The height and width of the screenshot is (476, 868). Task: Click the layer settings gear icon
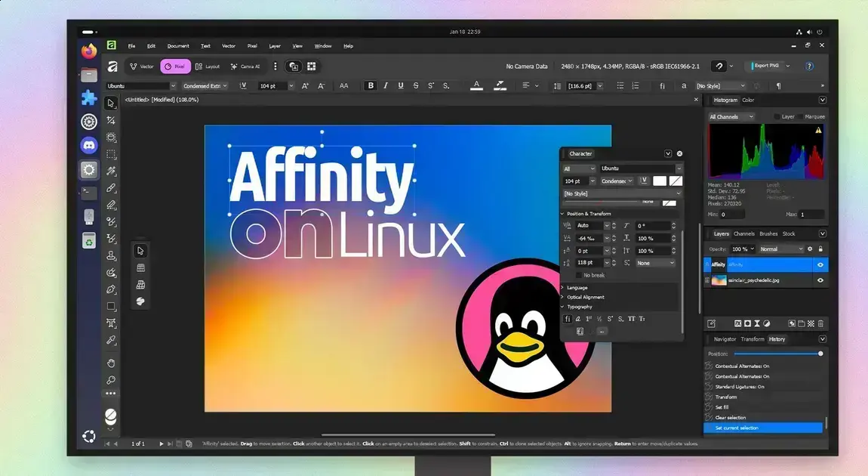(810, 249)
